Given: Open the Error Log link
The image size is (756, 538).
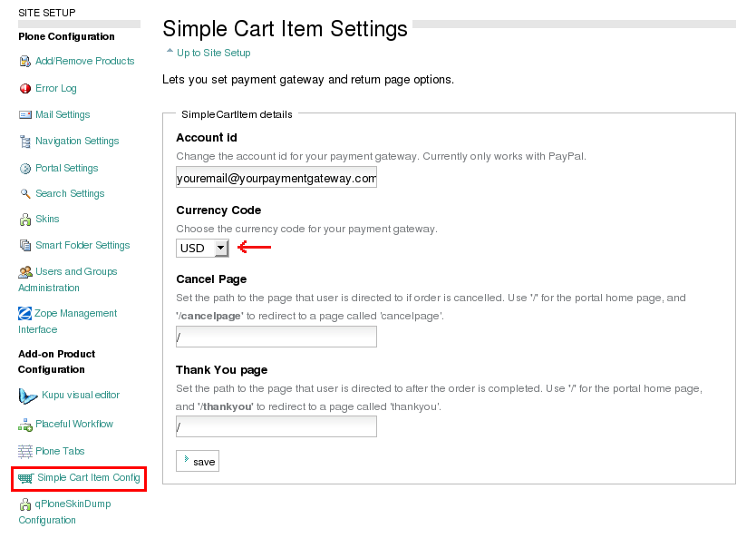Looking at the screenshot, I should (x=56, y=88).
